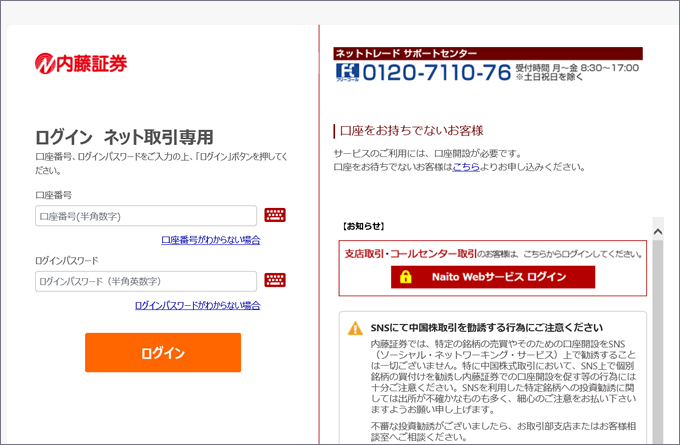Click the free-dial phone icon
This screenshot has width=680, height=445.
pyautogui.click(x=347, y=72)
